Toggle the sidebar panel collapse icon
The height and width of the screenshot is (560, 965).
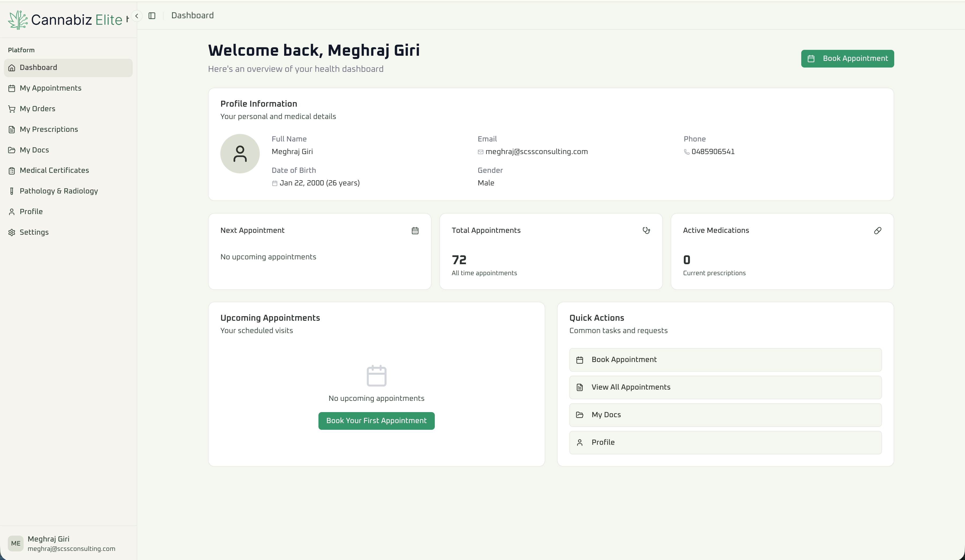pos(152,15)
